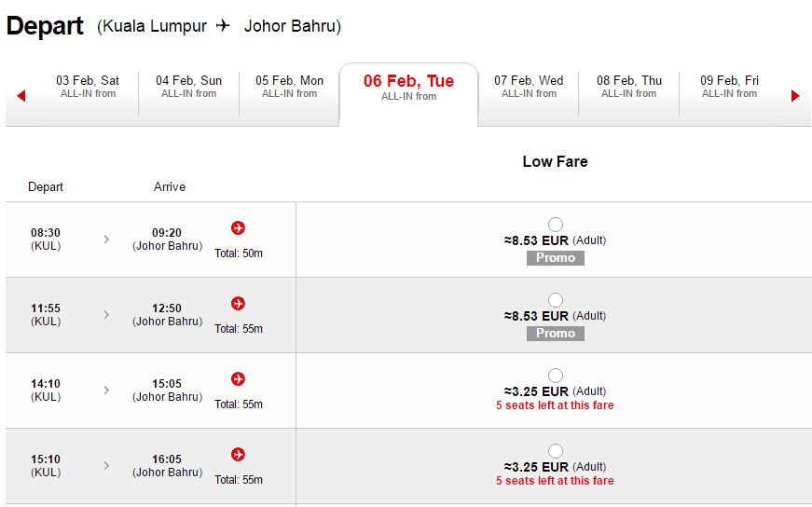This screenshot has height=507, width=812.
Task: Select the 08:30 flight fare radio button
Action: pos(556,225)
